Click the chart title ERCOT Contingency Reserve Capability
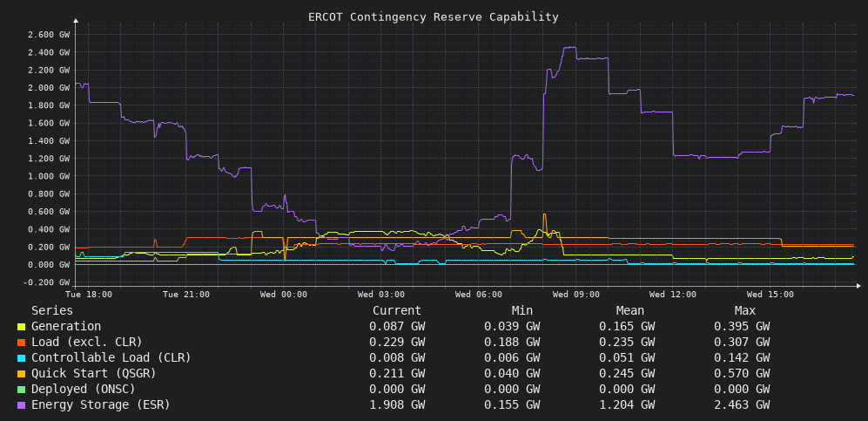868x421 pixels. click(x=434, y=17)
